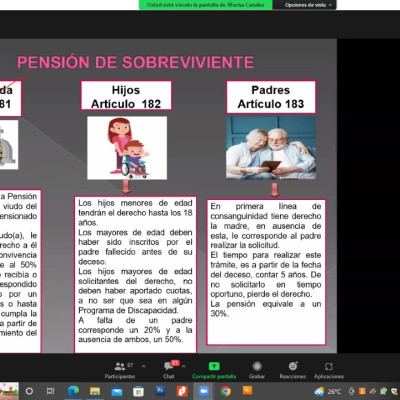Open the Participantes panel
Image resolution: width=400 pixels, height=400 pixels.
tap(120, 370)
